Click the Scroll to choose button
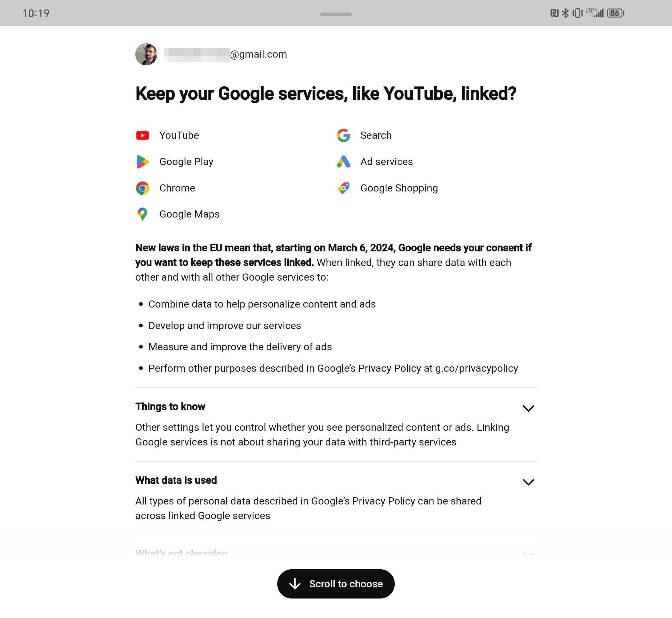 pos(336,584)
